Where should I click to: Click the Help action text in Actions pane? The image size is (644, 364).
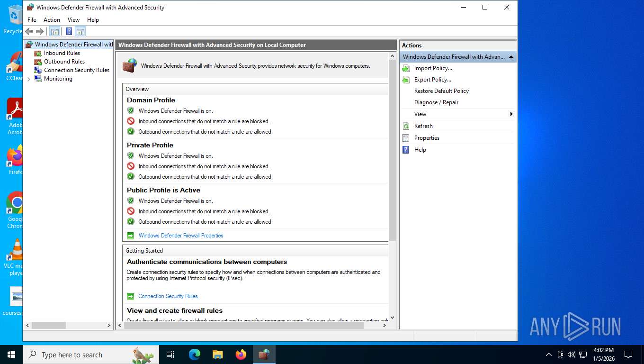point(420,150)
